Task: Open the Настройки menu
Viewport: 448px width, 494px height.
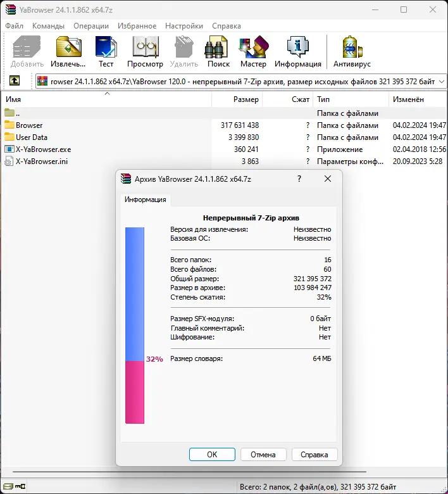Action: coord(184,26)
